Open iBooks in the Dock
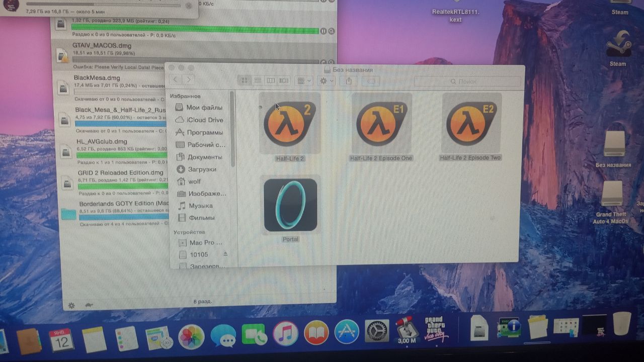This screenshot has width=644, height=362. pyautogui.click(x=316, y=333)
